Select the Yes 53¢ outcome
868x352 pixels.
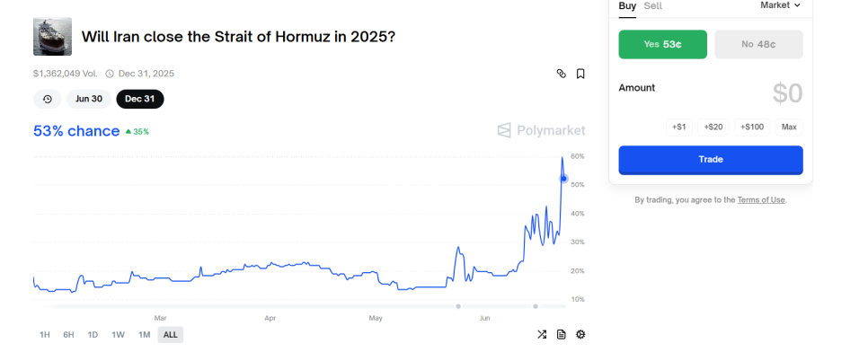point(662,44)
